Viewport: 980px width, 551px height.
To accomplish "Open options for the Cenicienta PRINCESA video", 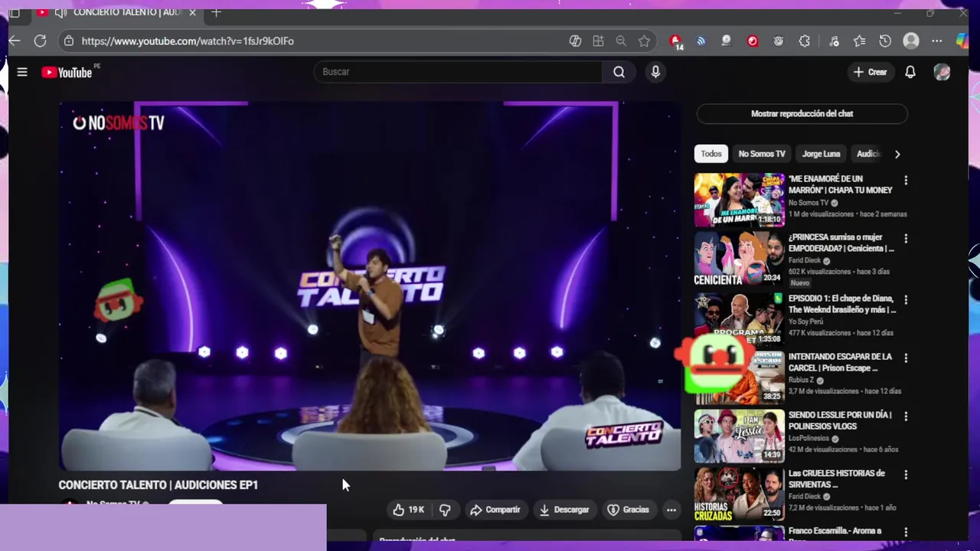I will pyautogui.click(x=906, y=239).
